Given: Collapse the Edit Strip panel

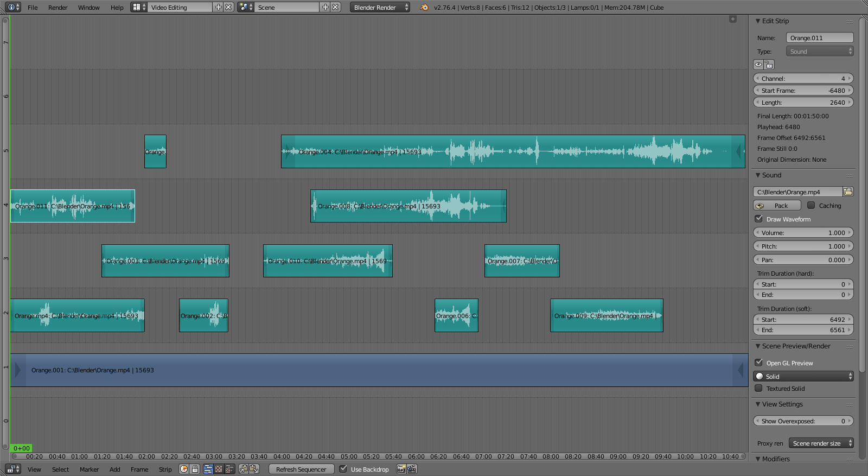Looking at the screenshot, I should coord(758,21).
